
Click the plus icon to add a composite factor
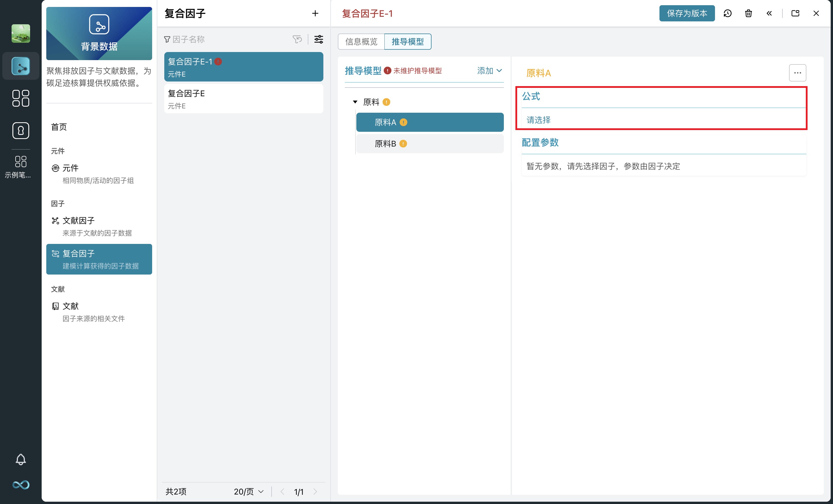[x=315, y=14]
